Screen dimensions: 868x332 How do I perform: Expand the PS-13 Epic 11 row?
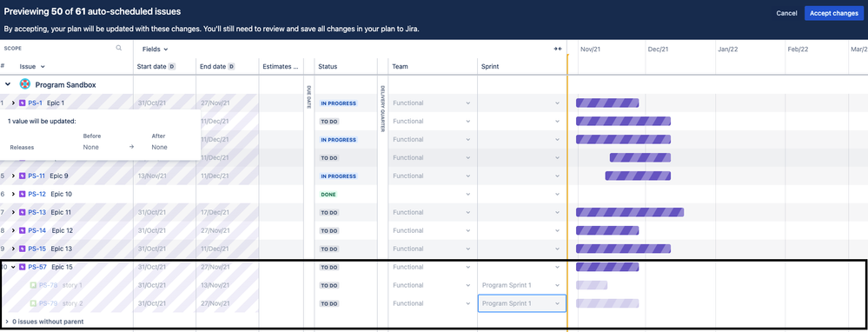coord(13,212)
